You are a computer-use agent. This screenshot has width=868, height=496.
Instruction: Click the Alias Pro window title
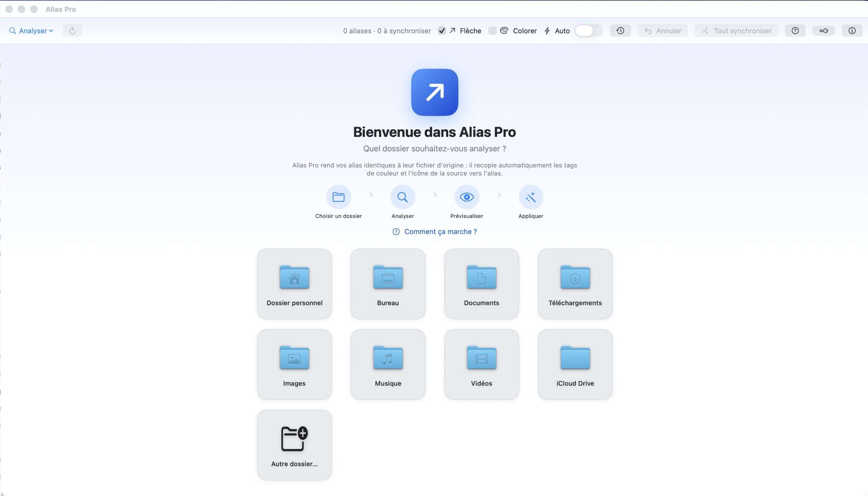click(x=61, y=9)
